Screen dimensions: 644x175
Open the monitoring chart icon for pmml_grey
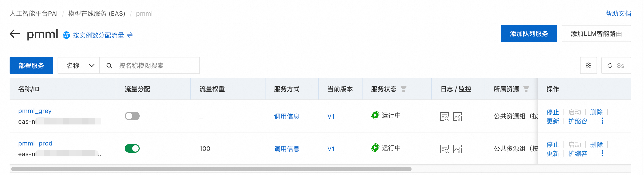[457, 116]
